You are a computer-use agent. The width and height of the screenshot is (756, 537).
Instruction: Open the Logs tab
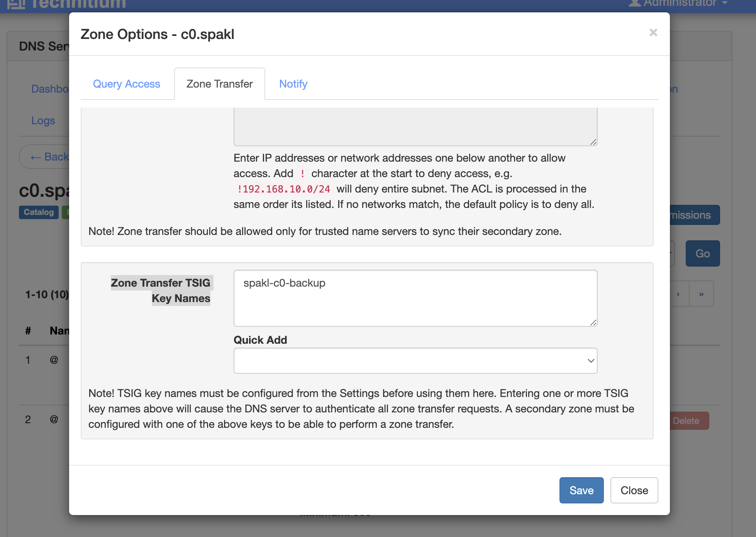coord(43,120)
